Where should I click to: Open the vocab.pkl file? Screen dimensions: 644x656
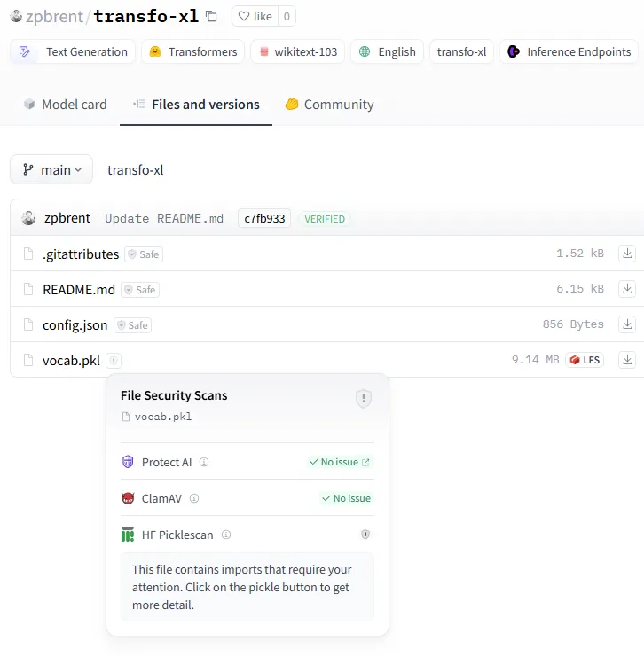[x=71, y=360]
